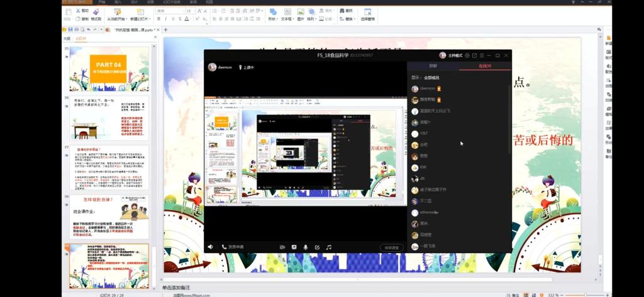Switch to the 群聊 group chat tab
644x297 pixels.
433,65
